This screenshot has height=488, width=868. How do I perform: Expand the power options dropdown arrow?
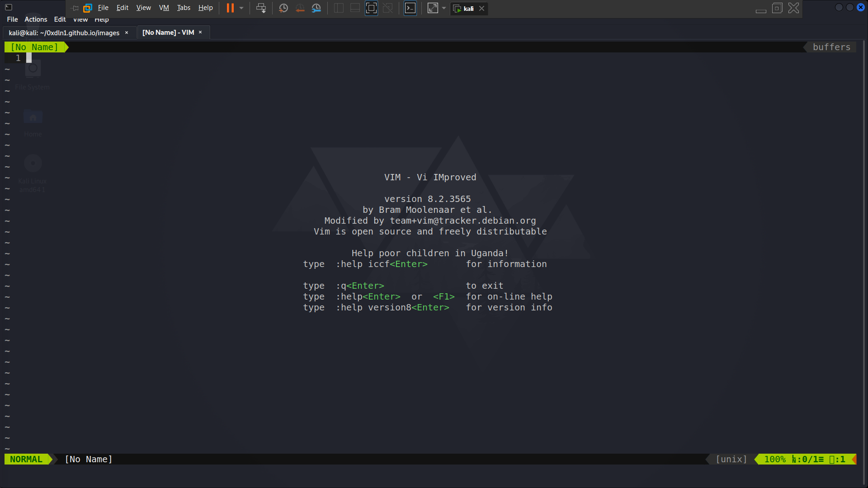(x=241, y=8)
